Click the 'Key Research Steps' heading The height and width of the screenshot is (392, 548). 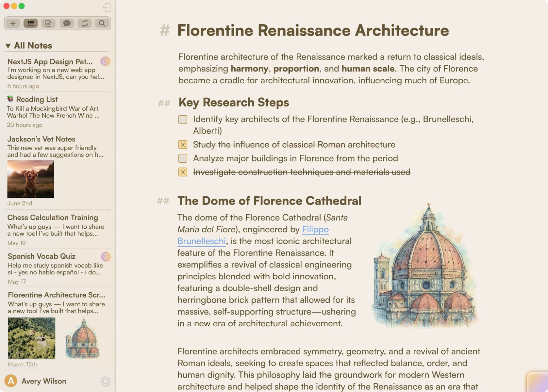click(x=234, y=103)
